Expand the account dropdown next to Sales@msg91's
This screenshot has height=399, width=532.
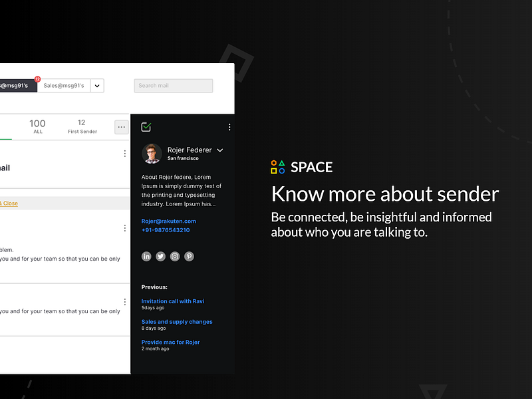pyautogui.click(x=96, y=85)
